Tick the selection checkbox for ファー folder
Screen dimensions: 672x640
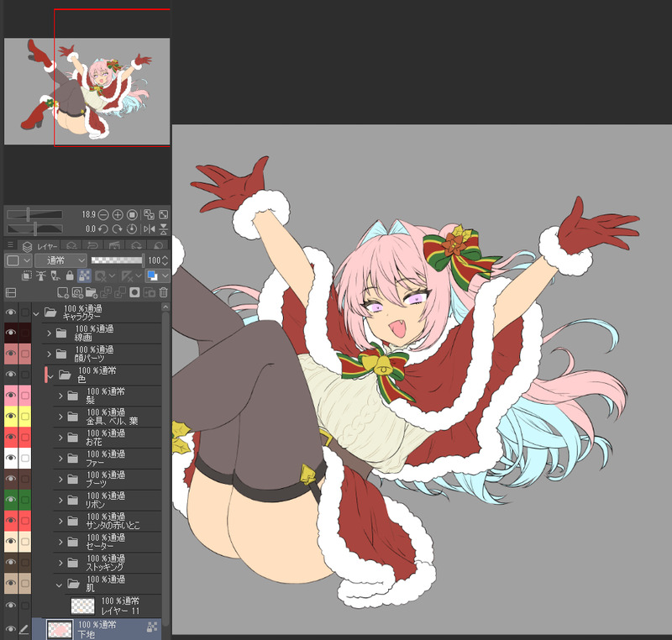pos(25,458)
